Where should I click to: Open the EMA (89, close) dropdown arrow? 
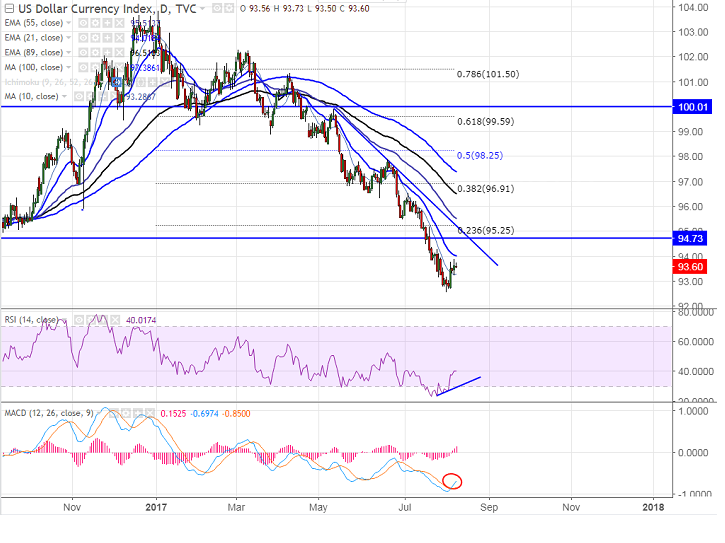point(68,53)
